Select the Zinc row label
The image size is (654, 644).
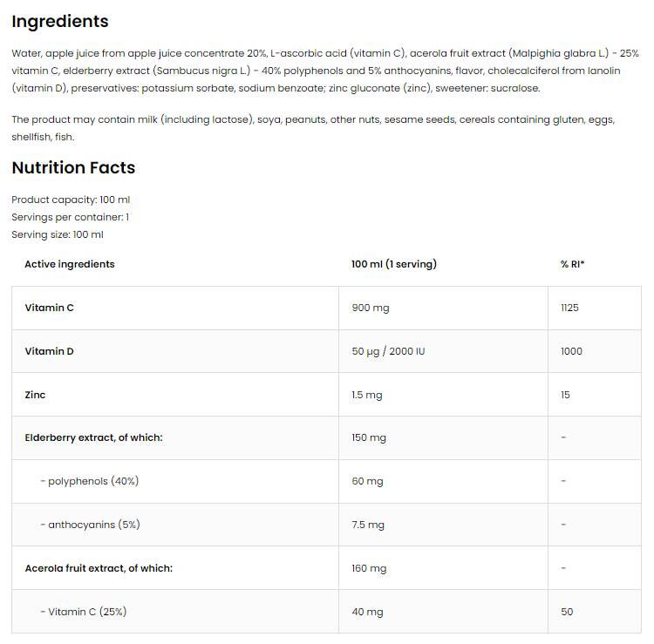tap(35, 395)
